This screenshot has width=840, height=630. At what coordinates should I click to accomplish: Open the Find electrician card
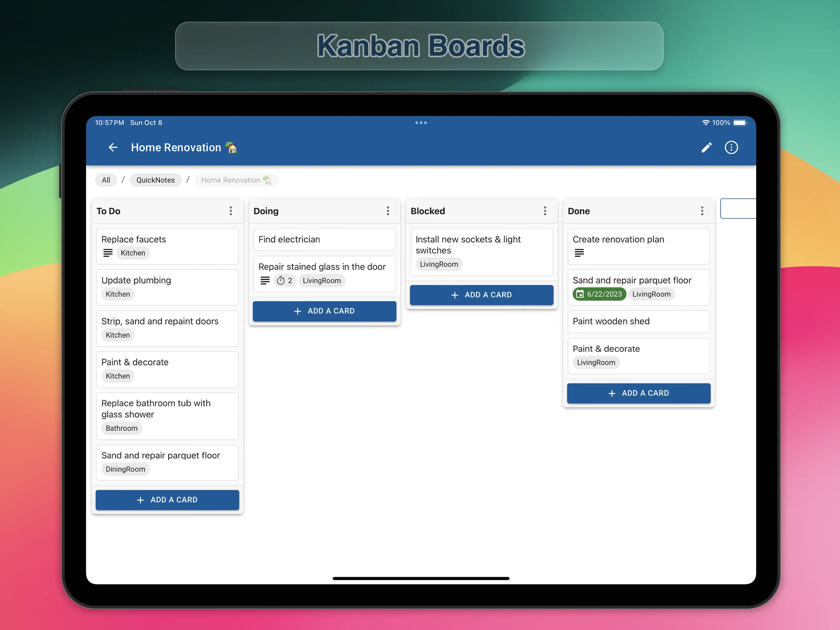[x=324, y=240]
